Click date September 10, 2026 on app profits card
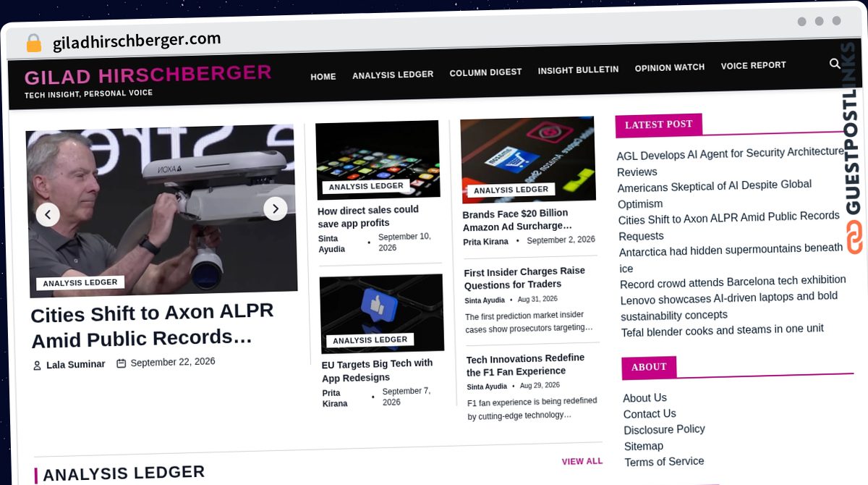 [x=404, y=242]
